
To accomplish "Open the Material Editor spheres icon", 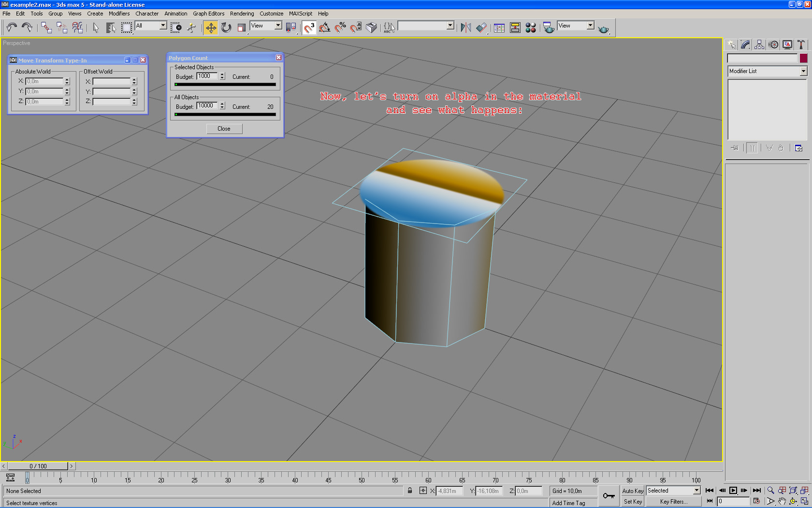I will tap(531, 28).
